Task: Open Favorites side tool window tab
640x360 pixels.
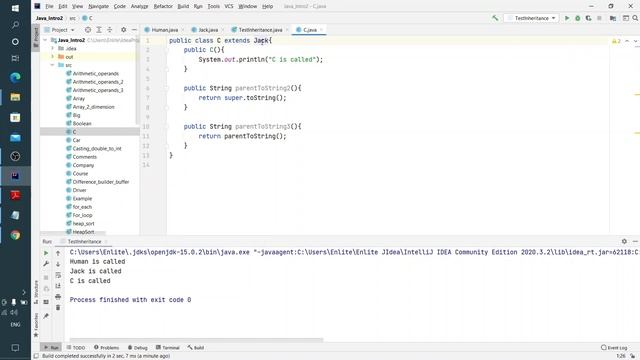Action: point(36,325)
